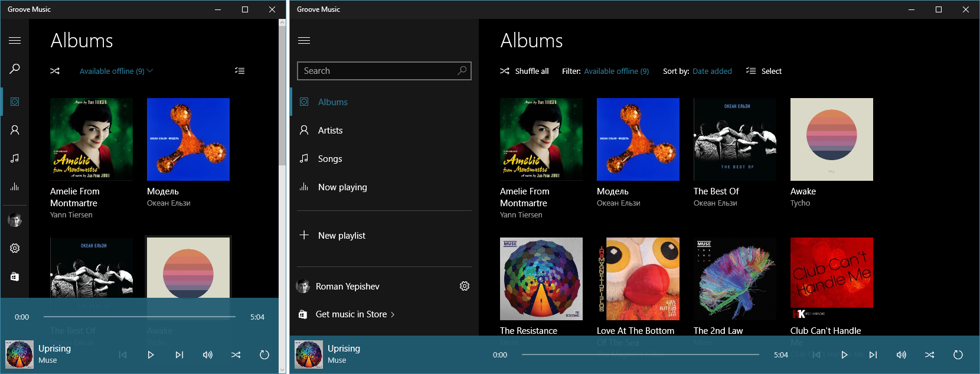Screen dimensions: 980x374
Task: Open The Resistance album cover
Action: (541, 279)
